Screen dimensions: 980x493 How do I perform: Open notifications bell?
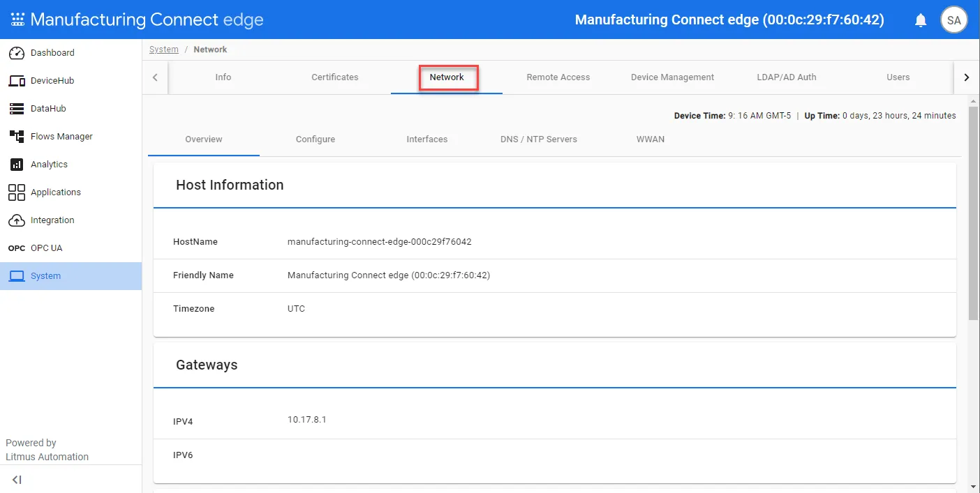pos(921,20)
